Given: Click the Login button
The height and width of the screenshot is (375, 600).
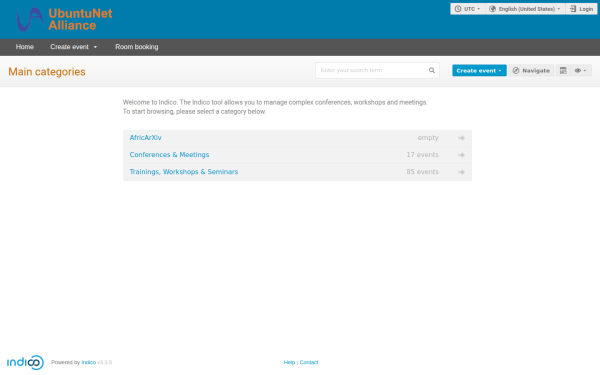Looking at the screenshot, I should 581,9.
